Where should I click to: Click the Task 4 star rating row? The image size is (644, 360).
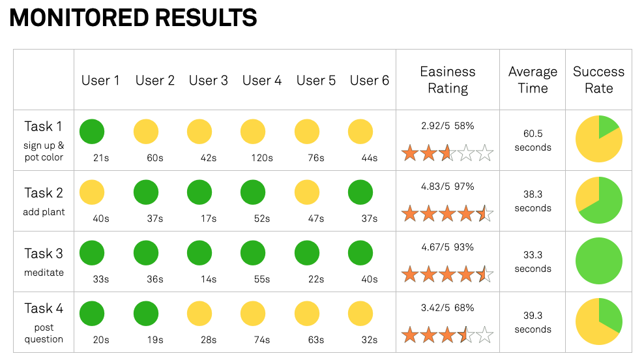(447, 335)
